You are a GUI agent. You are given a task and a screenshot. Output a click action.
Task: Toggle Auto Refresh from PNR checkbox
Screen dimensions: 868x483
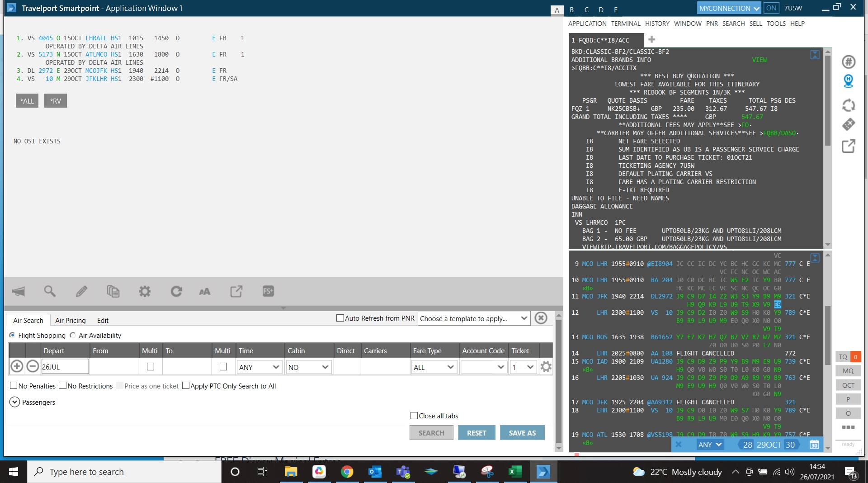coord(340,318)
